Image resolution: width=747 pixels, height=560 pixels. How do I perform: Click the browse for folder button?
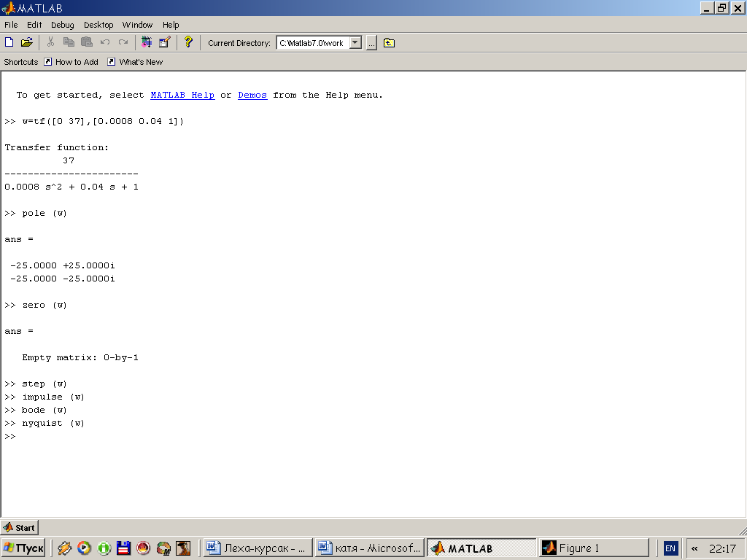pyautogui.click(x=371, y=43)
